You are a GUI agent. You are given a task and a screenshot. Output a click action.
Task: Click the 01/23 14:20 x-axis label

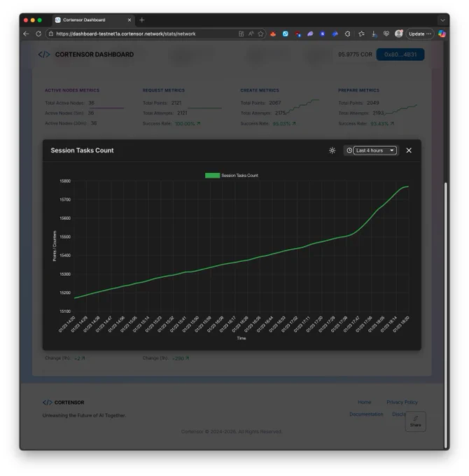point(66,324)
